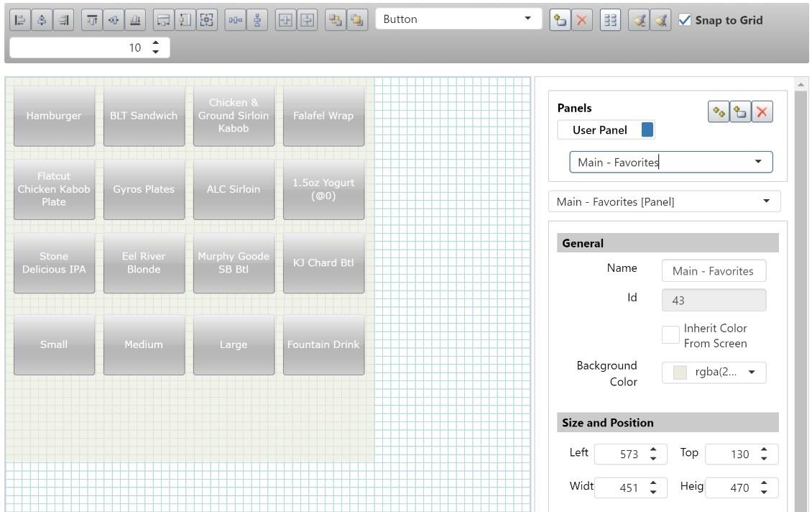Screen dimensions: 812x512
Task: Select the Falafel Wrap button
Action: click(323, 116)
